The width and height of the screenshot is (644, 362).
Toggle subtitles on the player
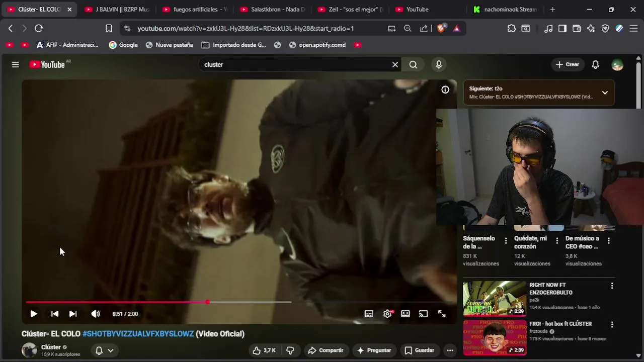(369, 314)
